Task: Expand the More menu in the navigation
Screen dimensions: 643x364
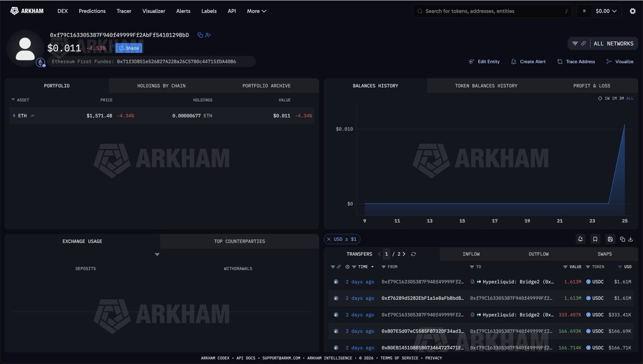Action: pos(256,11)
